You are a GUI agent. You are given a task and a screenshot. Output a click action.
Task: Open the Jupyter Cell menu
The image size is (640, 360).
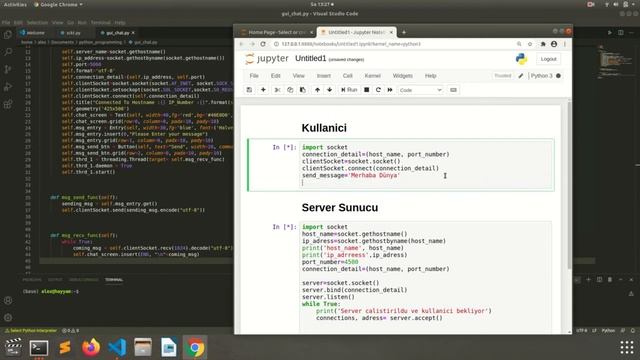point(347,76)
